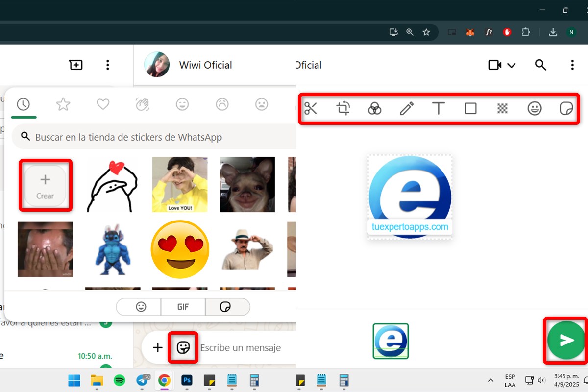Switch to emoji panel at bottom

pos(141,307)
